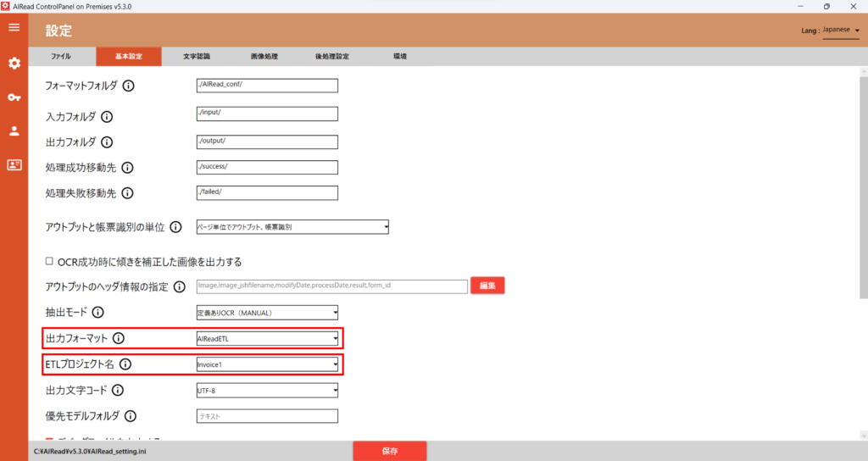This screenshot has height=461, width=868.
Task: Show info for フォーマットフォルダ
Action: tap(129, 86)
